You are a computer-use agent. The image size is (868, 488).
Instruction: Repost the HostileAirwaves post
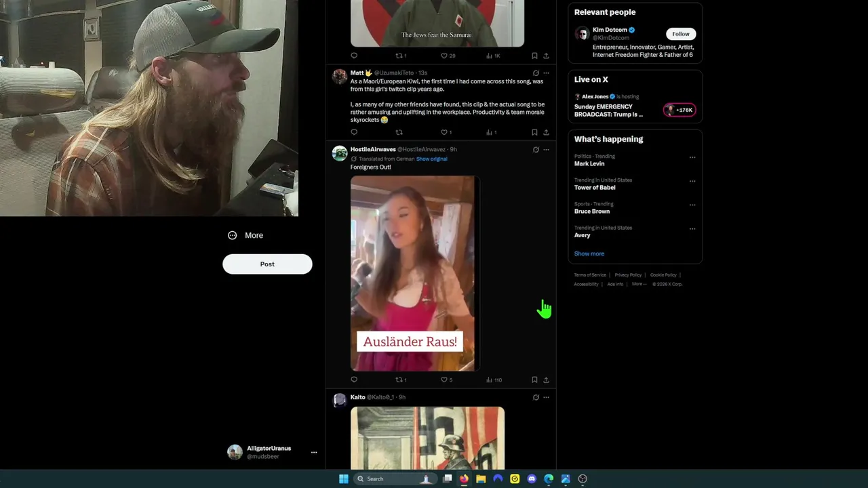401,380
